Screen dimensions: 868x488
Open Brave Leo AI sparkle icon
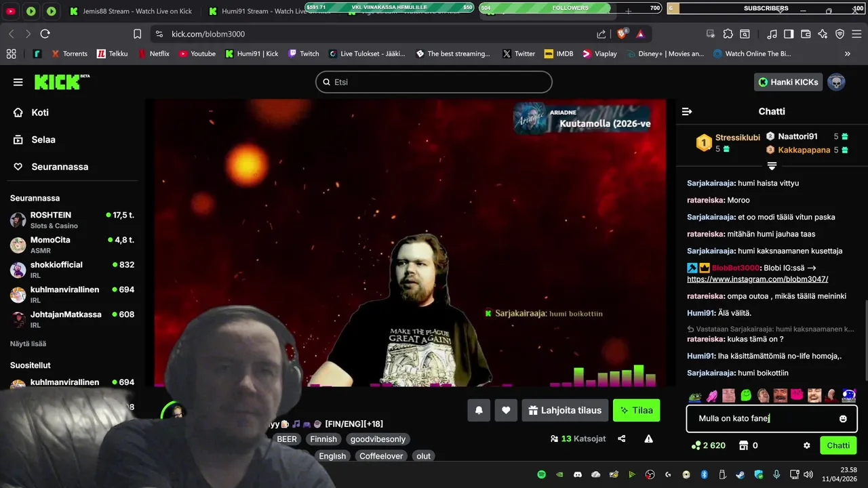(823, 34)
